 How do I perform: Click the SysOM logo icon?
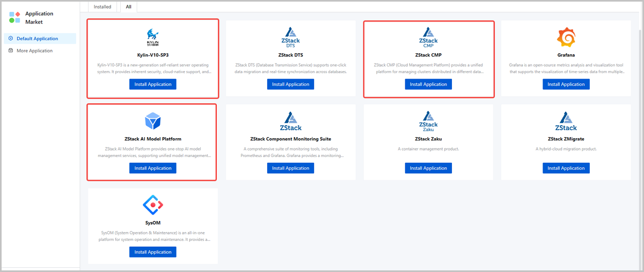pyautogui.click(x=153, y=205)
